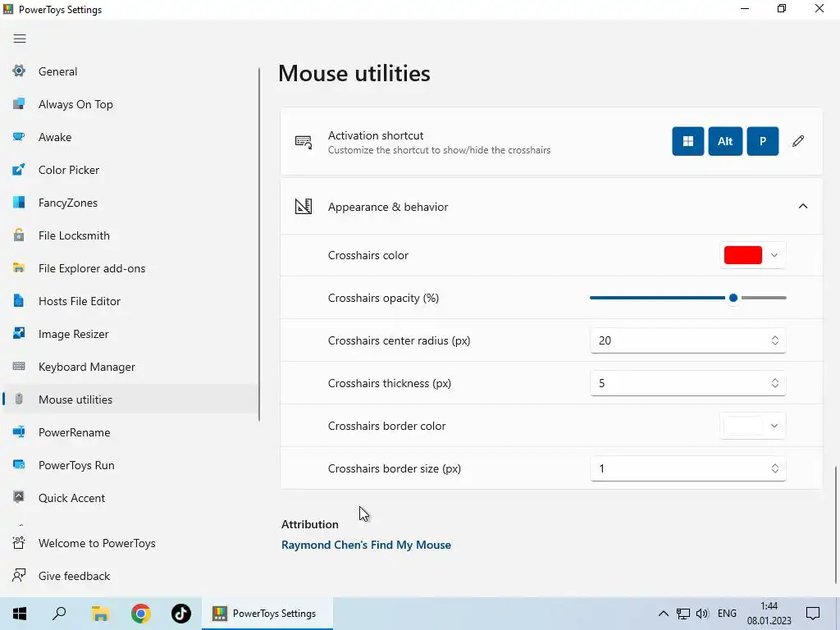Click the Crosshairs thickness input field
Viewport: 840px width, 630px height.
[688, 383]
